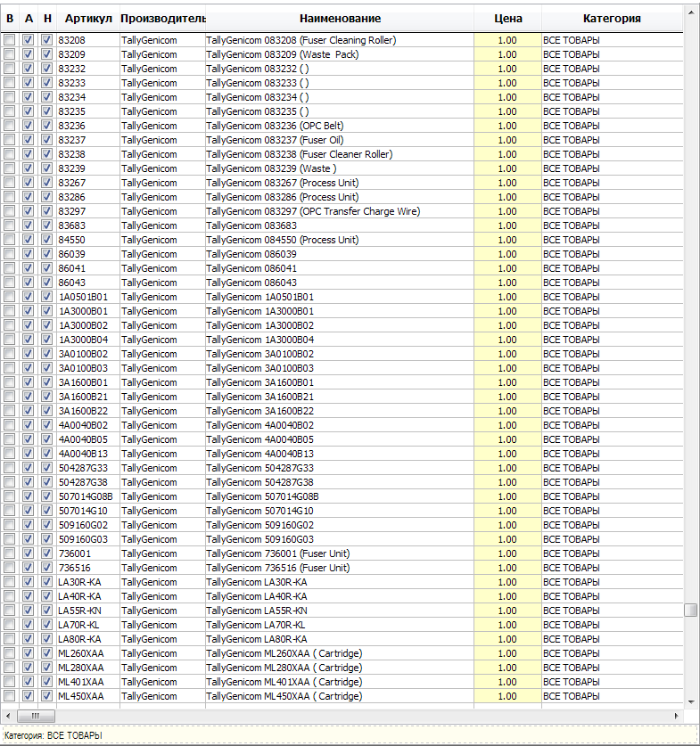Screen dimensions: 700x746
Task: Sort by the Артикул column header
Action: pyautogui.click(x=88, y=19)
